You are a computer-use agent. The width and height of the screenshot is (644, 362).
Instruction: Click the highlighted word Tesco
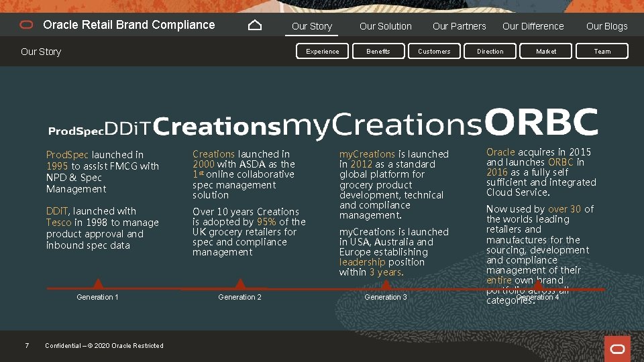pos(59,223)
